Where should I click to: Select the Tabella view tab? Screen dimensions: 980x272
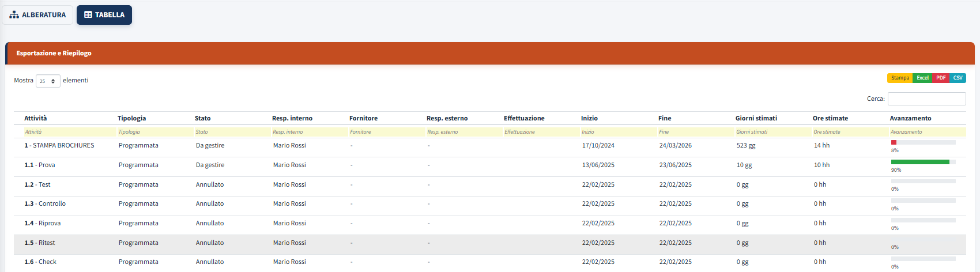tap(104, 15)
